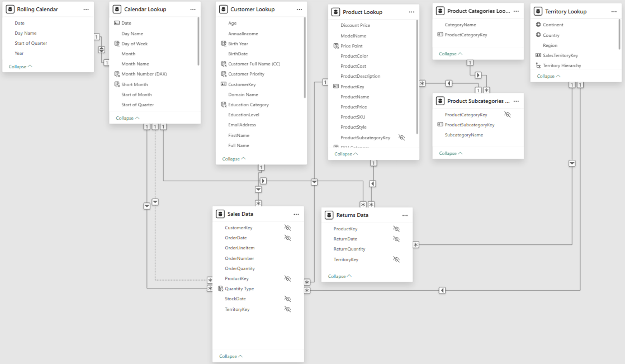625x364 pixels.
Task: Open more options for Sales Data
Action: [296, 214]
